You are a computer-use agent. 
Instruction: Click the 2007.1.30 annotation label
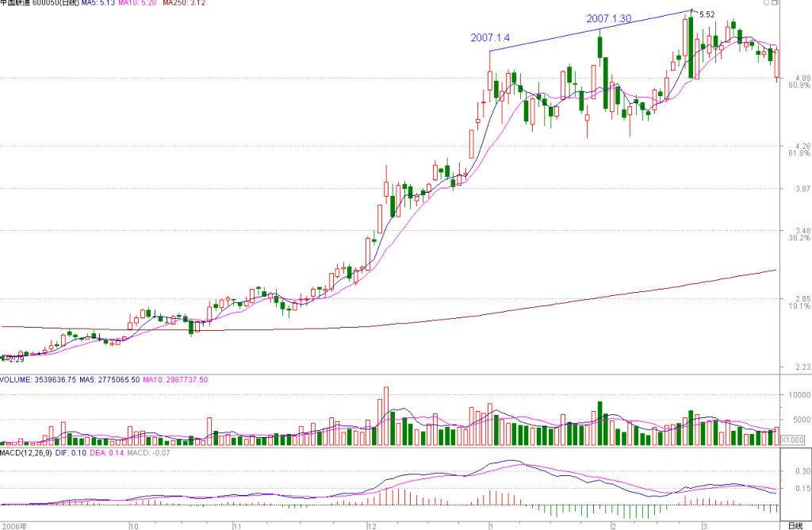tap(608, 19)
